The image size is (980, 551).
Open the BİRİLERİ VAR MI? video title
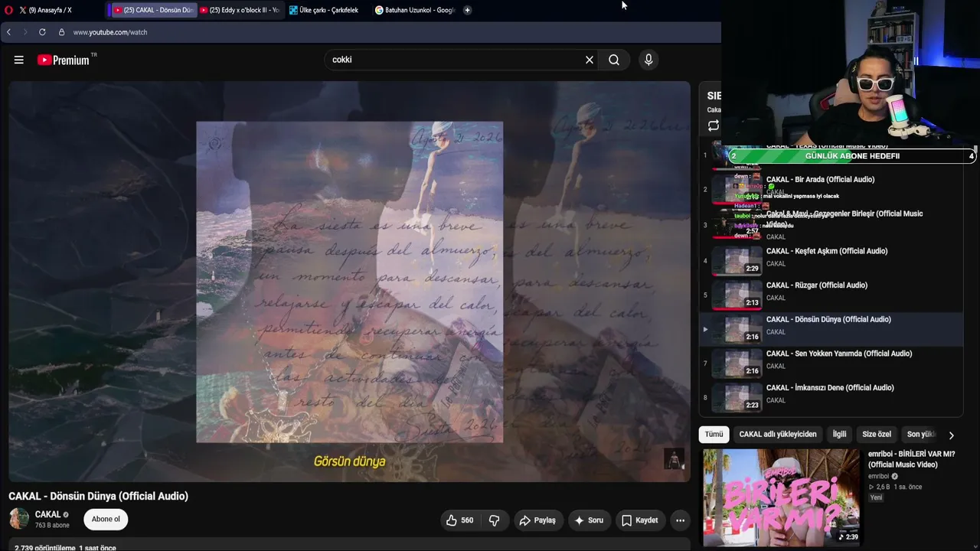click(x=912, y=459)
